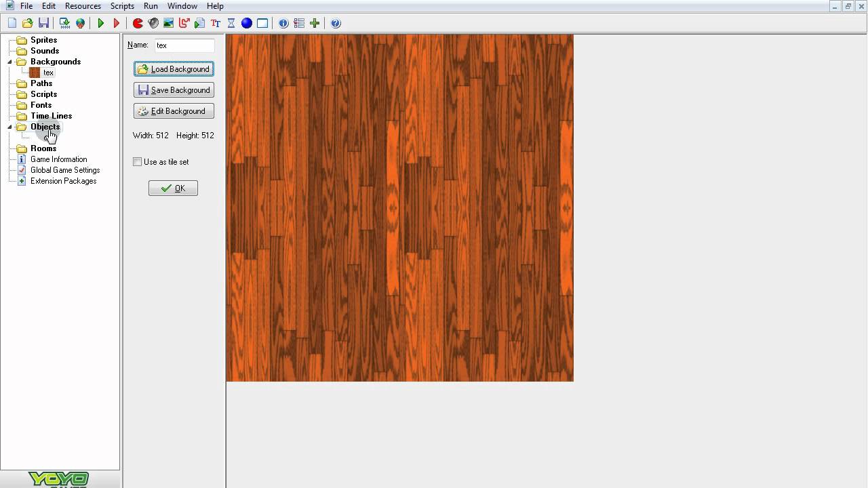Screen dimensions: 868x488
Task: Enable Use as tile set
Action: (x=138, y=162)
